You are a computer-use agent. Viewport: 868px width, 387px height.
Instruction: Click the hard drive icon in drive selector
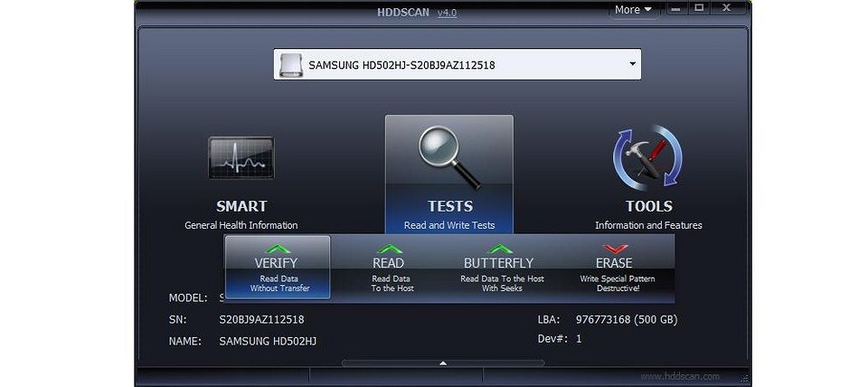291,65
